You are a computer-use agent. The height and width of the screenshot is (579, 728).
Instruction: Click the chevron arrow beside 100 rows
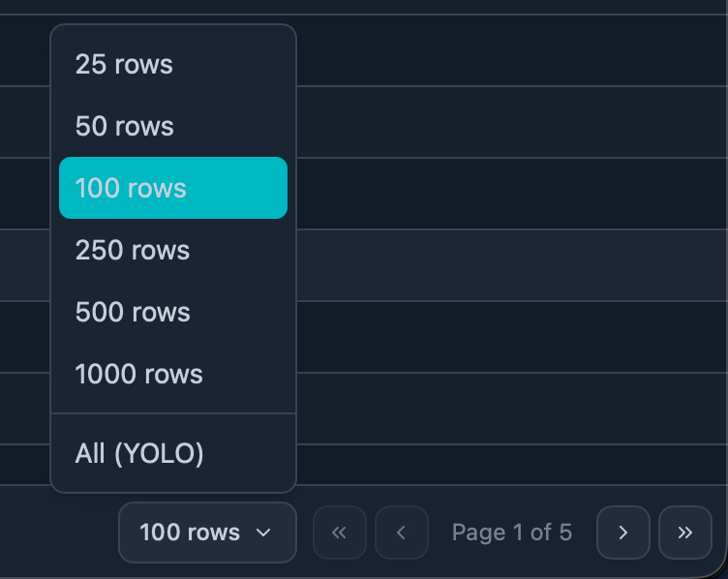pos(262,533)
